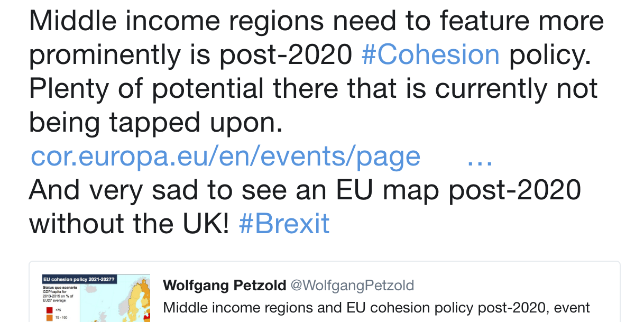This screenshot has height=322, width=644.
Task: Click the map title 'EU cohesion policy 2021-2027?'
Action: (x=79, y=279)
